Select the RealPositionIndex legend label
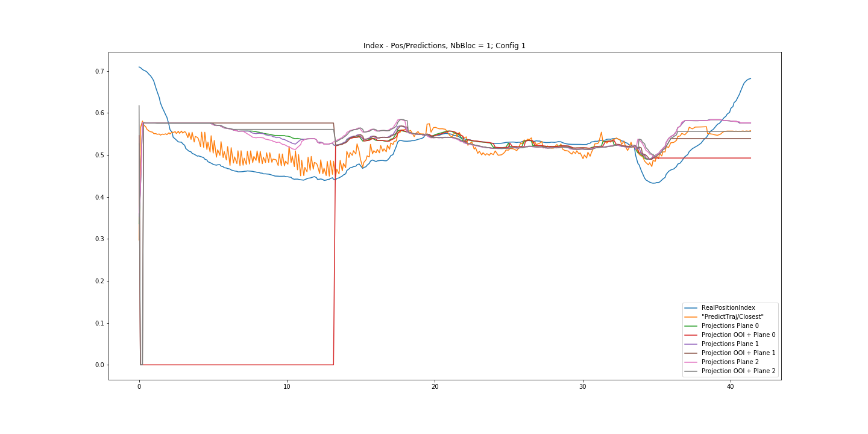This screenshot has height=434, width=868. [728, 308]
